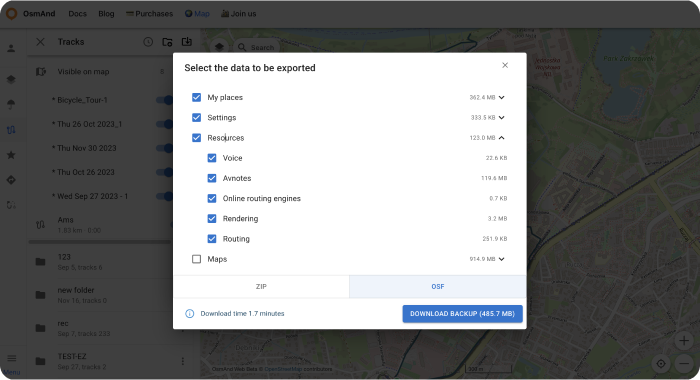Close the export dialog with the X
Image resolution: width=700 pixels, height=380 pixels.
[505, 65]
